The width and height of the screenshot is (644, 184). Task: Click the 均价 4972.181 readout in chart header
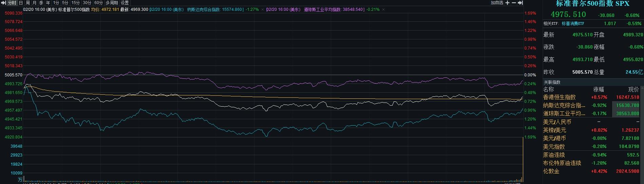(x=105, y=10)
